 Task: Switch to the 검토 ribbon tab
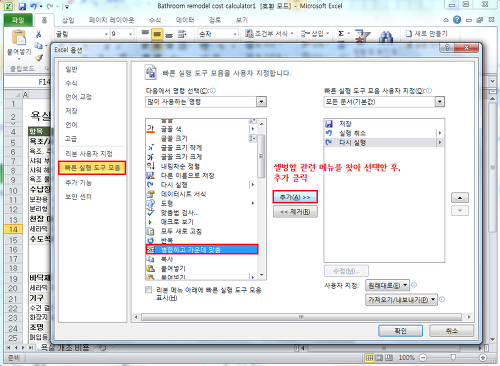point(215,20)
